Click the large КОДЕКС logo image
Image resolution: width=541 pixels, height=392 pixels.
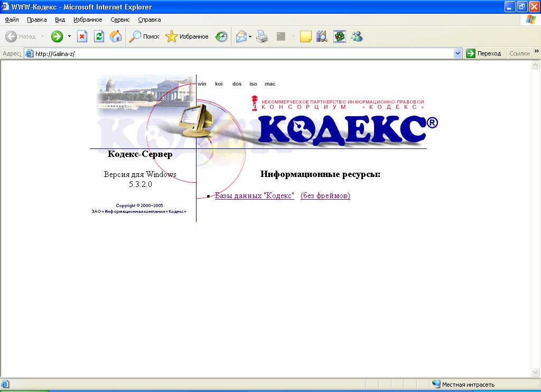click(348, 130)
